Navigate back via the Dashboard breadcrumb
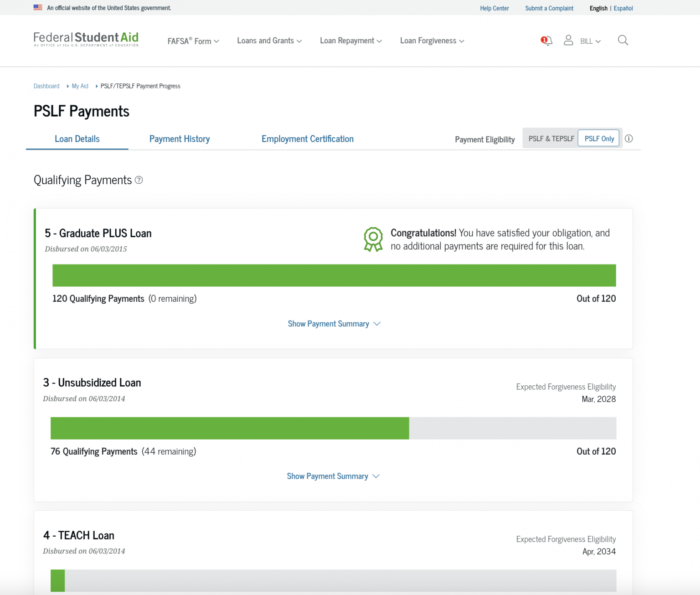The width and height of the screenshot is (700, 595). 46,86
